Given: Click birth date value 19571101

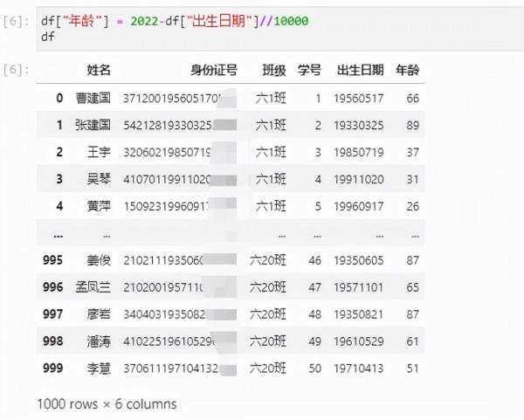Looking at the screenshot, I should click(359, 287).
